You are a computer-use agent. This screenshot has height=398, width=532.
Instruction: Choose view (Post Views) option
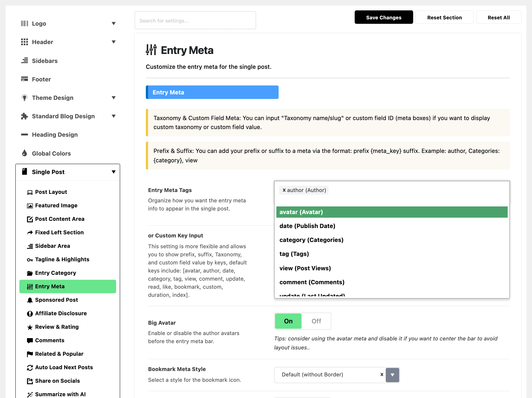point(392,268)
